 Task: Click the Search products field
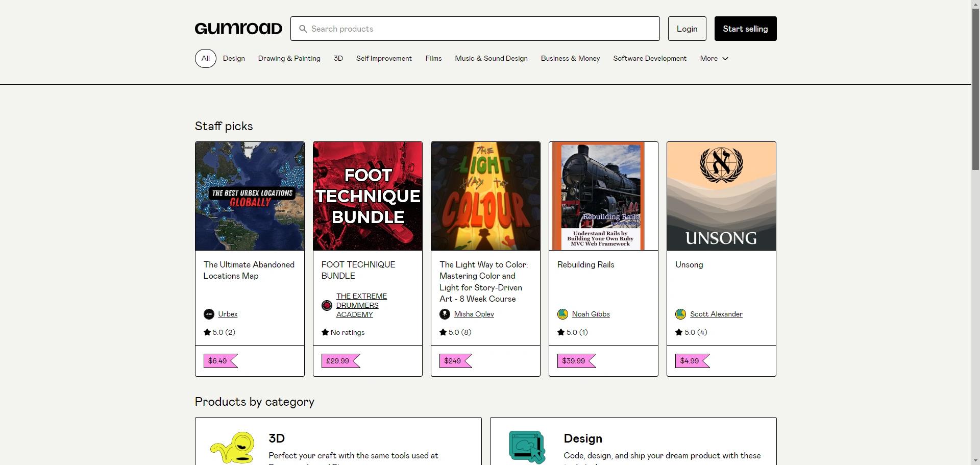tap(475, 29)
